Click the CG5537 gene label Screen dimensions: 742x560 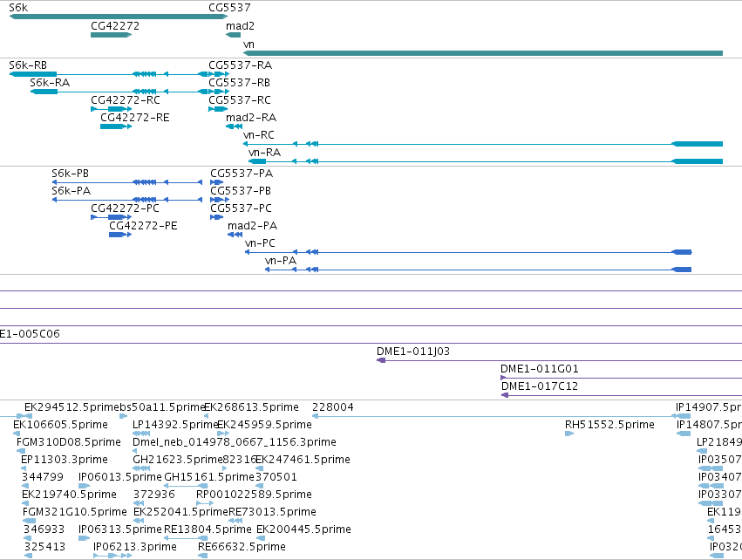[229, 8]
